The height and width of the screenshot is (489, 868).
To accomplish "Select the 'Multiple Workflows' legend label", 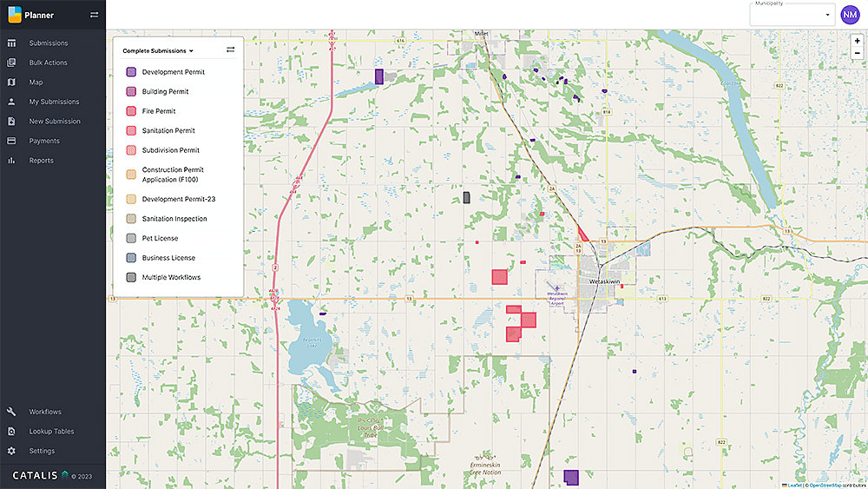I will (x=171, y=277).
